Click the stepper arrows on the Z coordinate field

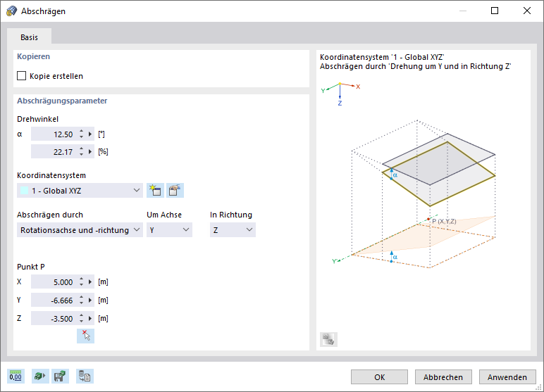click(81, 318)
